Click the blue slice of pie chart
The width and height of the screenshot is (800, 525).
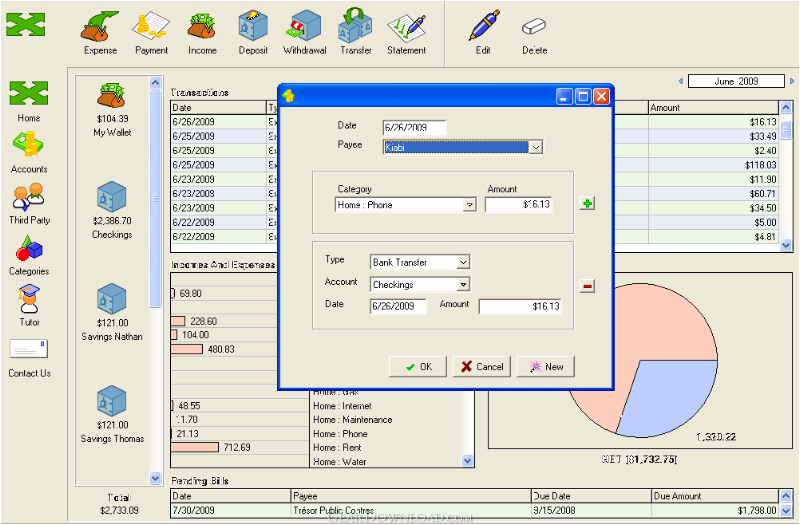click(x=668, y=396)
